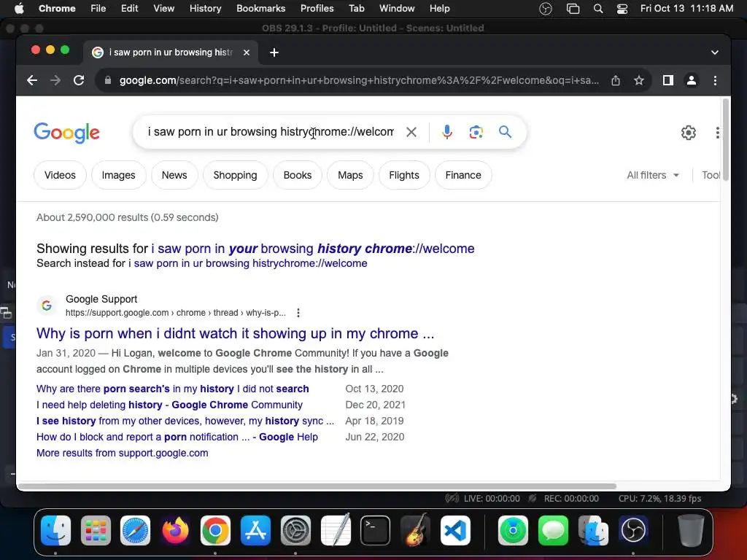This screenshot has height=560, width=747.
Task: Select the Finance filter chip
Action: (x=463, y=175)
